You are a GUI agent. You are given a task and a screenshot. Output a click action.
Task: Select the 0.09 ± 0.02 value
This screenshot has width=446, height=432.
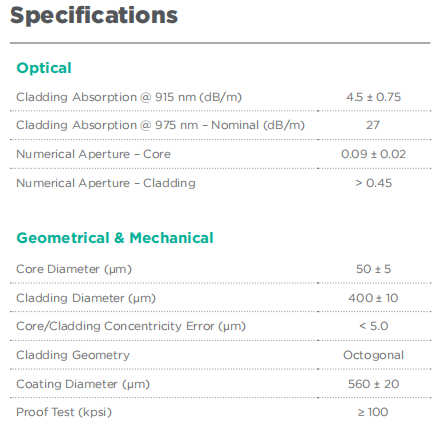point(373,154)
